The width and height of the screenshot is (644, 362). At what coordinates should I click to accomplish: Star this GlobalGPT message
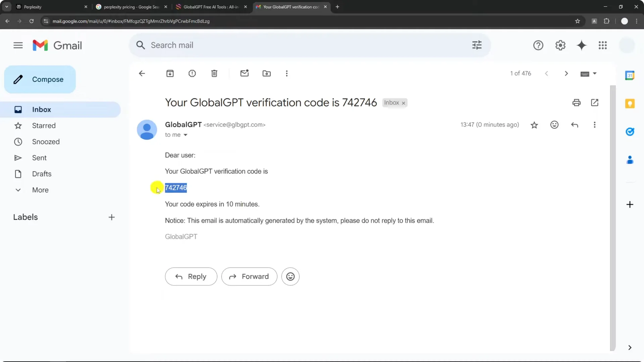pyautogui.click(x=534, y=125)
